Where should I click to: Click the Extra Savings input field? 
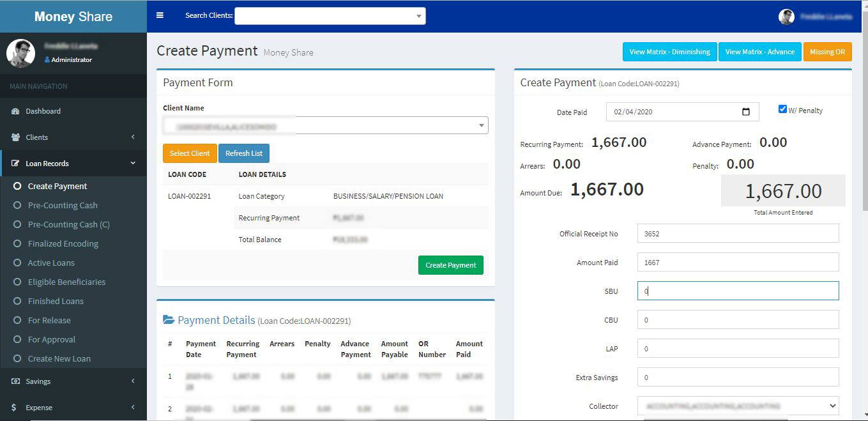tap(738, 377)
